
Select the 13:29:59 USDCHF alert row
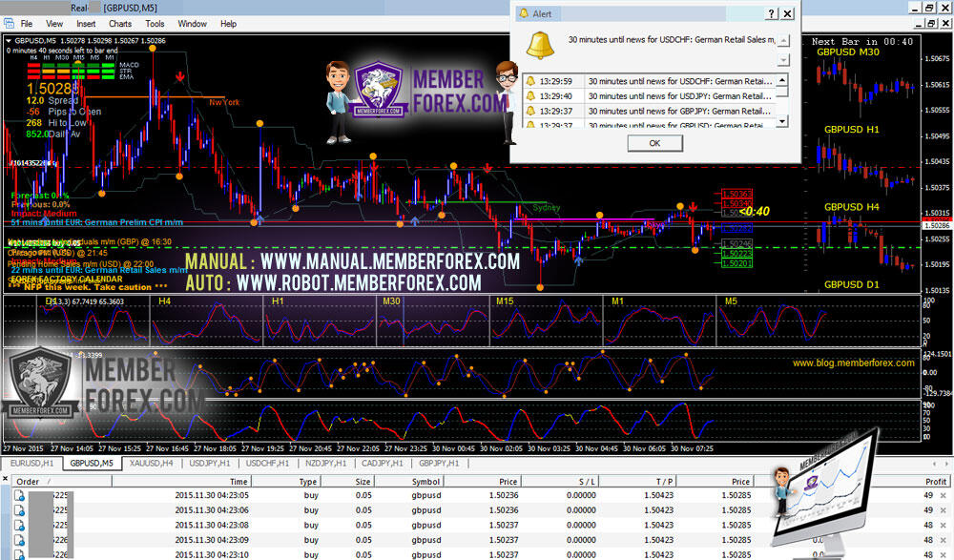click(650, 81)
